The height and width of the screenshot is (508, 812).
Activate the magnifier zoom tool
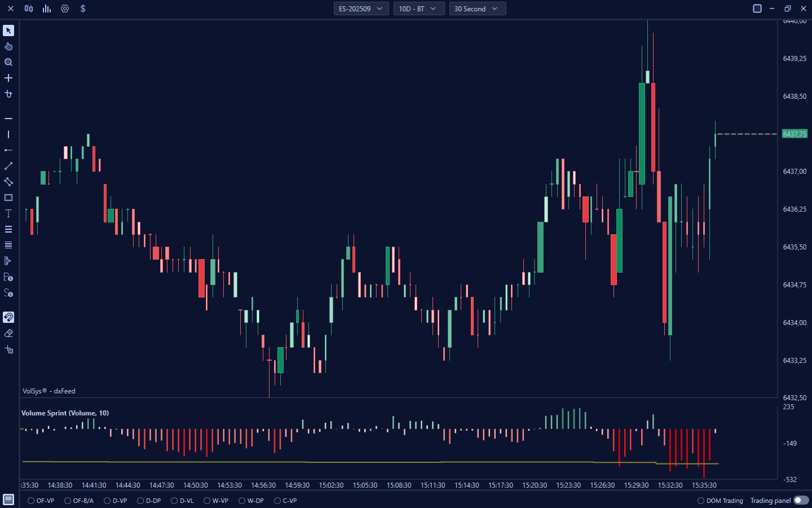coord(8,62)
